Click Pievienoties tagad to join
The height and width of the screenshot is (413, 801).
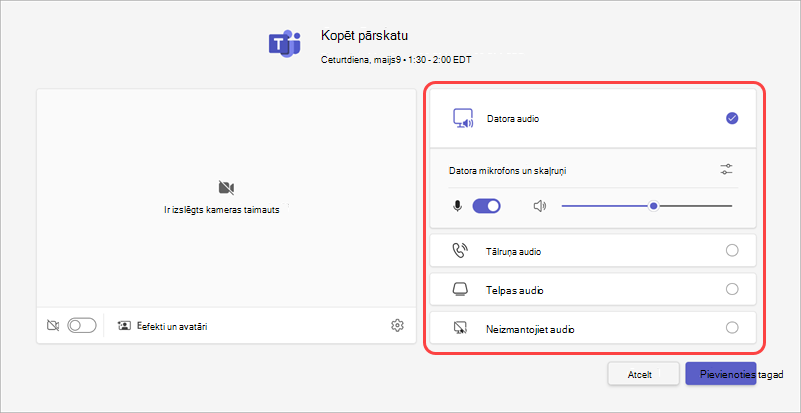point(720,374)
